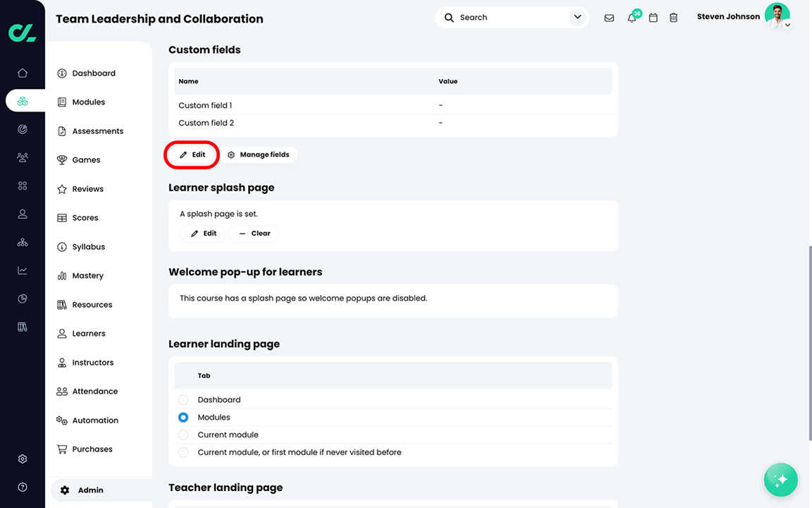Launch the AI assistant sparkle button
Image resolution: width=812 pixels, height=508 pixels.
tap(780, 480)
